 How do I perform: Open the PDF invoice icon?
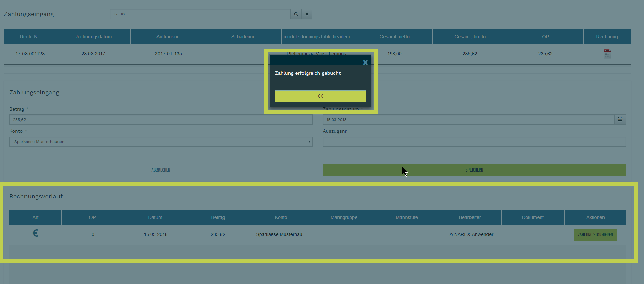point(607,54)
